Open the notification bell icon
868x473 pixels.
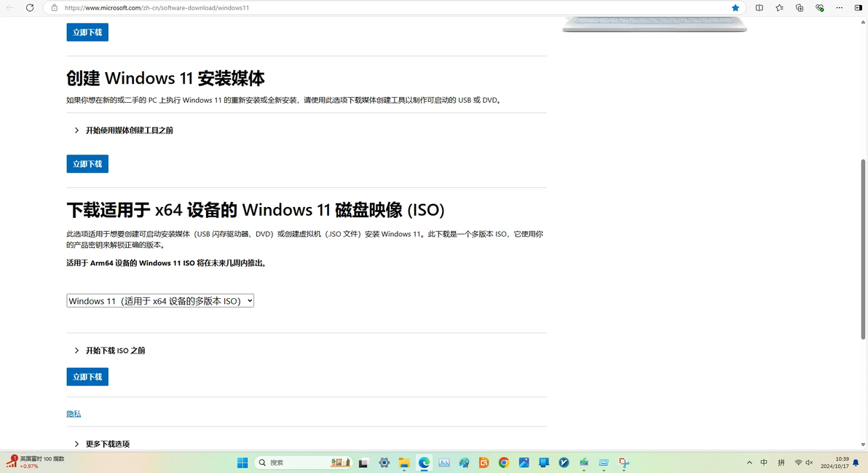tap(856, 463)
